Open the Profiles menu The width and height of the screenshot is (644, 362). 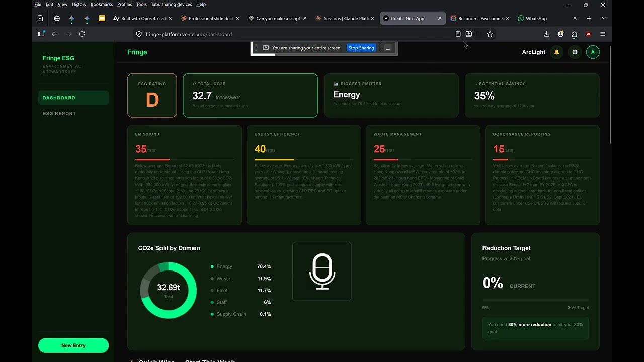tap(124, 4)
